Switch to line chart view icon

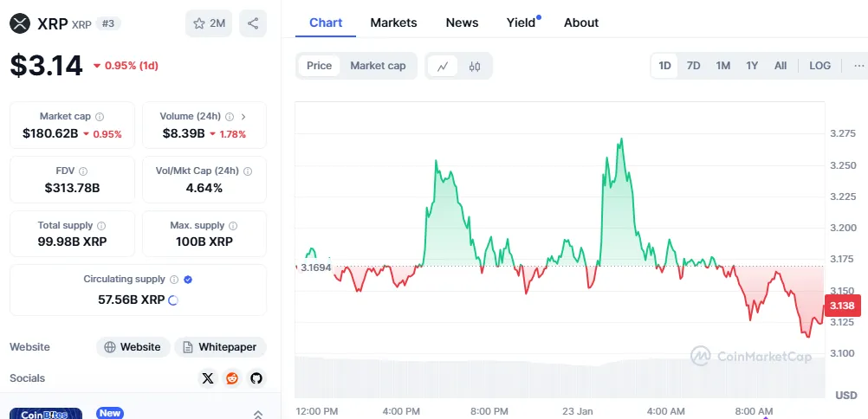443,66
